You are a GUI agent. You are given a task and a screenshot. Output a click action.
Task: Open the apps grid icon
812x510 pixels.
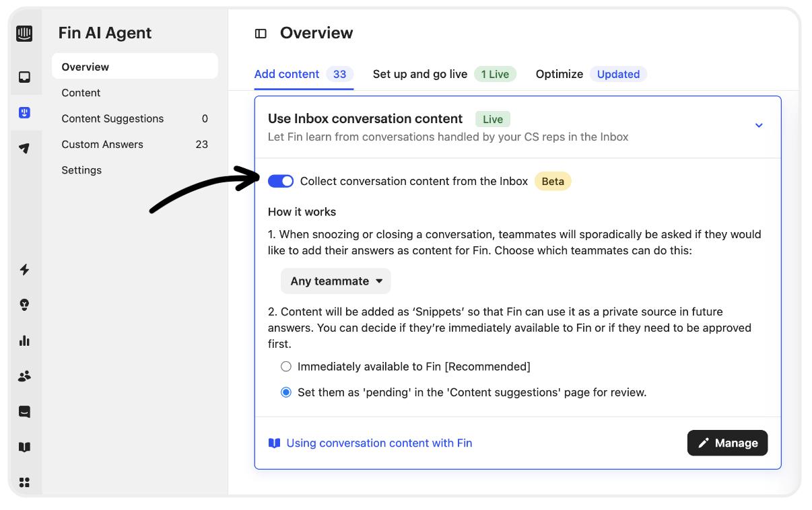point(24,482)
